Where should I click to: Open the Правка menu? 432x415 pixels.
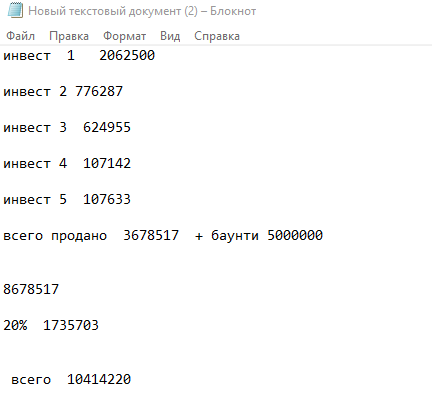pyautogui.click(x=69, y=36)
